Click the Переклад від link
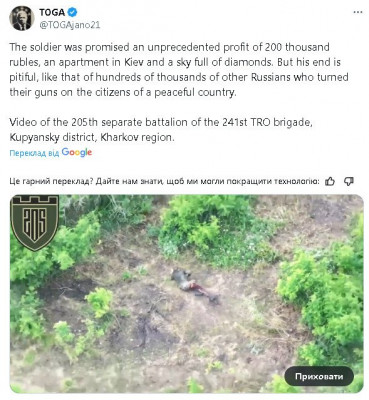The height and width of the screenshot is (400, 369). coord(34,153)
